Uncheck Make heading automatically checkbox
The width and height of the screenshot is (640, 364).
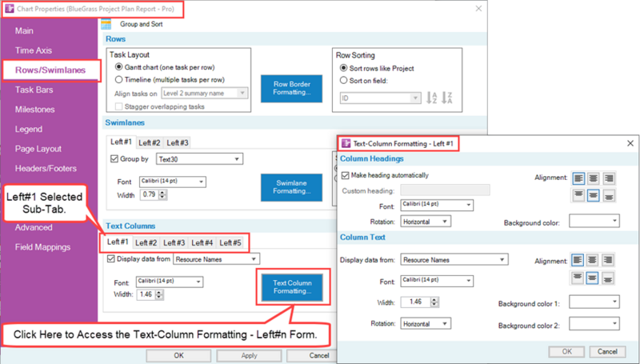[346, 175]
